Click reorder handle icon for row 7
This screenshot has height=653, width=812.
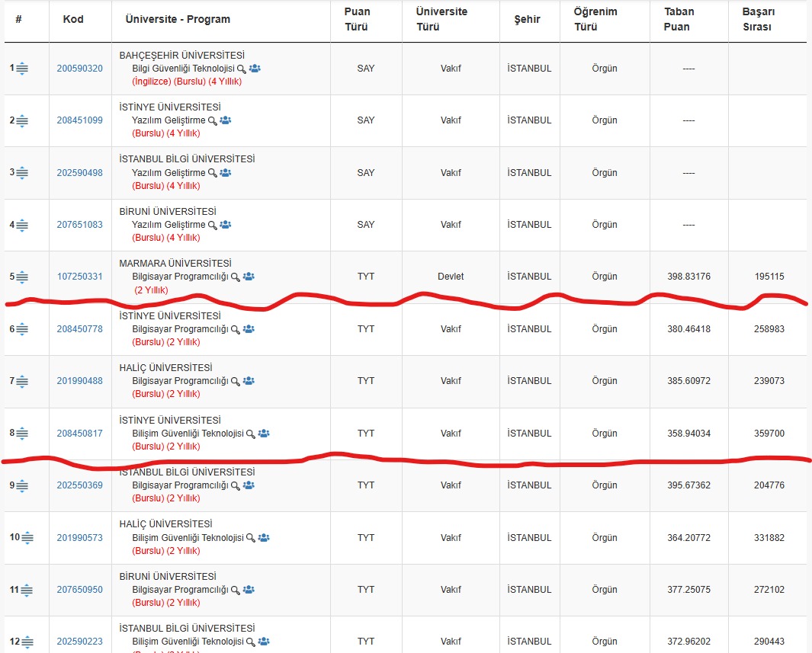[x=22, y=382]
